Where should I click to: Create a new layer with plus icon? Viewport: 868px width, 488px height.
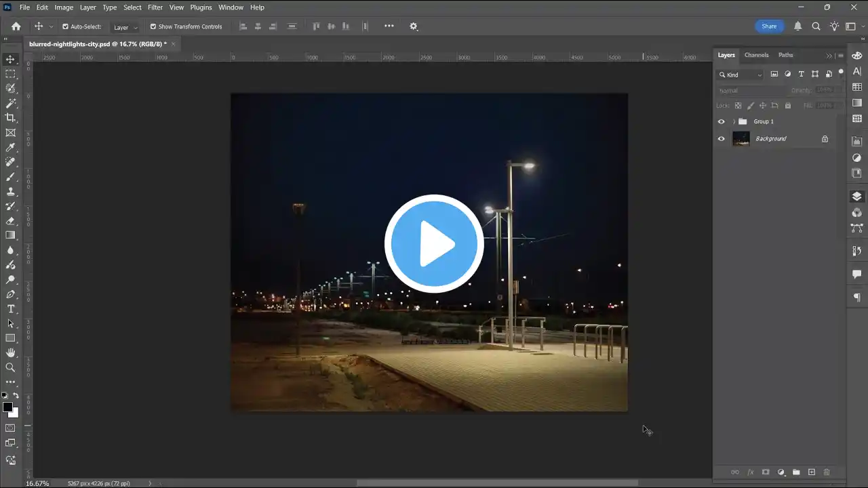point(811,472)
